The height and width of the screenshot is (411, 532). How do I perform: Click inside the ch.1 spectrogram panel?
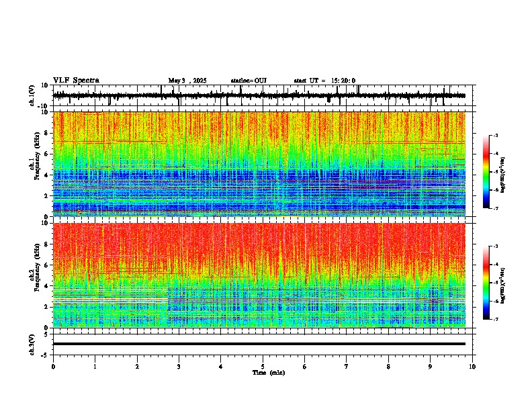(x=259, y=164)
